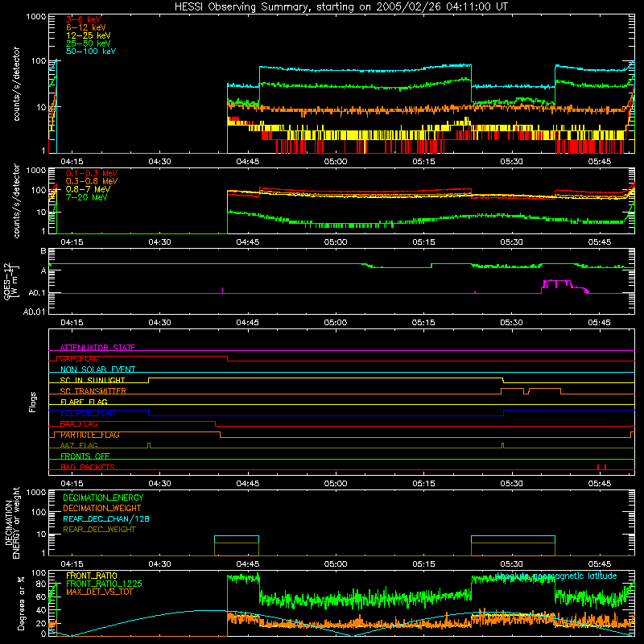Select the BAD_PACKETS flag label
644x644 pixels.
[x=88, y=467]
